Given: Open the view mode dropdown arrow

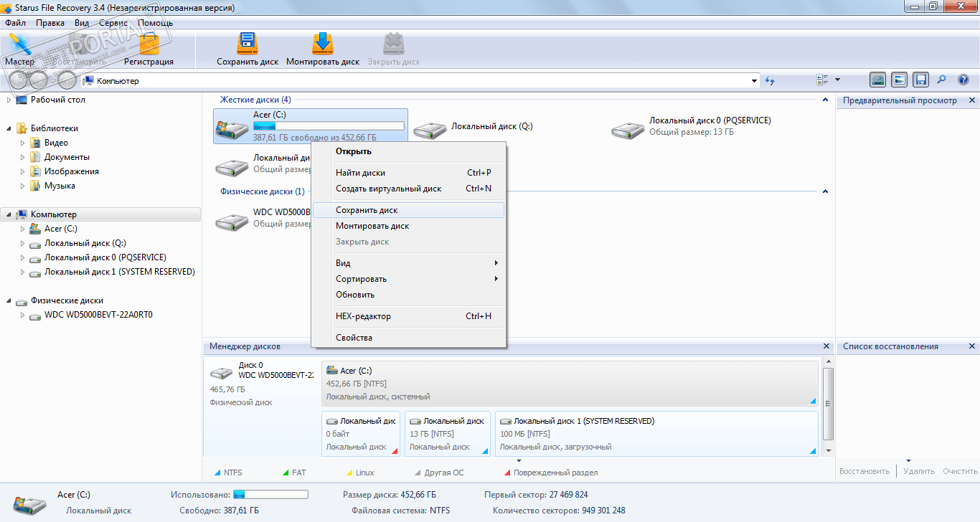Looking at the screenshot, I should click(x=837, y=80).
